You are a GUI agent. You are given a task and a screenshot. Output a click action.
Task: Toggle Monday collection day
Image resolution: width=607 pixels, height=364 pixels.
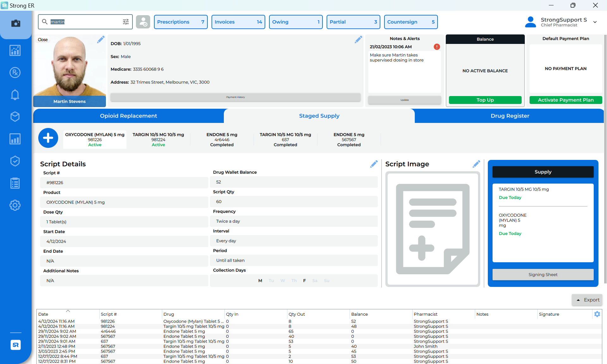click(x=260, y=281)
